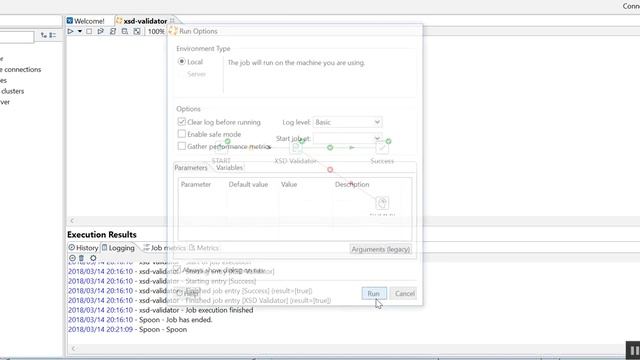640x360 pixels.
Task: Click the Help button in Run Options
Action: point(188,293)
